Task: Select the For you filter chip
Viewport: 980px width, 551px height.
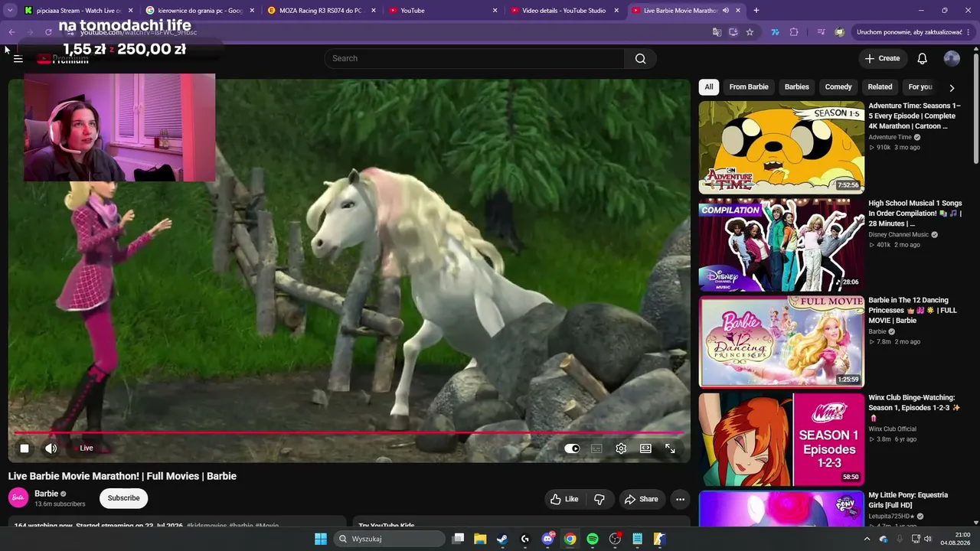Action: pyautogui.click(x=920, y=87)
